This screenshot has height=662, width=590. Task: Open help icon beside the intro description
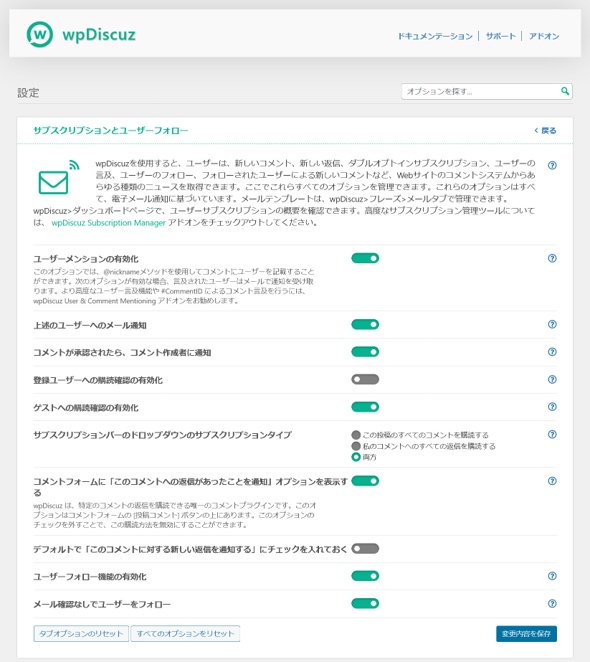coord(552,166)
